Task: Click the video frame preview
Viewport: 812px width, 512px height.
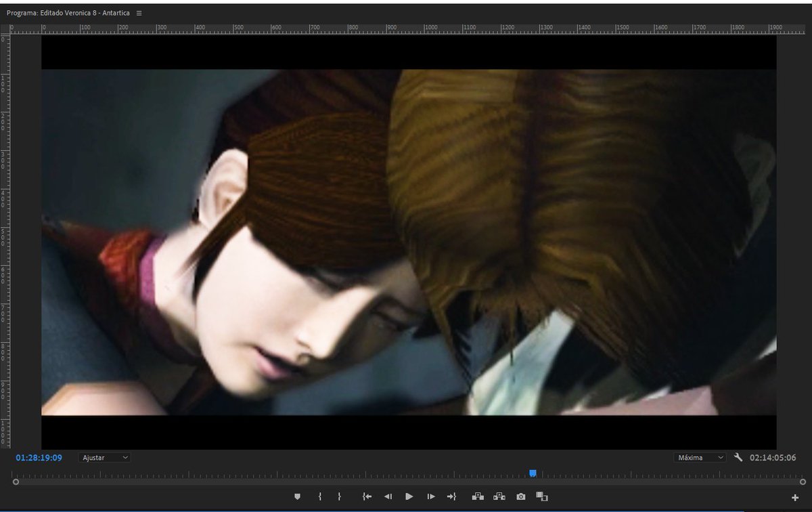Action: [409, 242]
